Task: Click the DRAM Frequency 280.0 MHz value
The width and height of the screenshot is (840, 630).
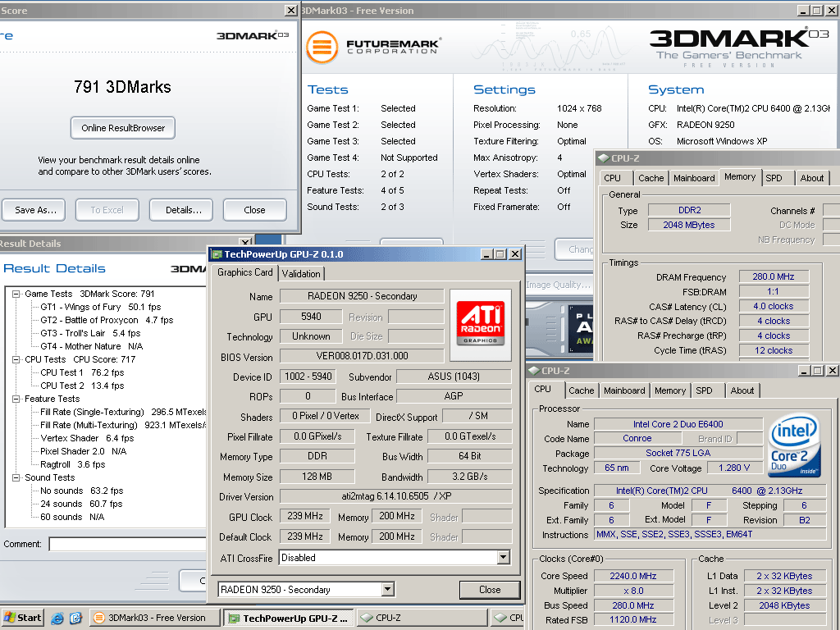Action: [773, 276]
